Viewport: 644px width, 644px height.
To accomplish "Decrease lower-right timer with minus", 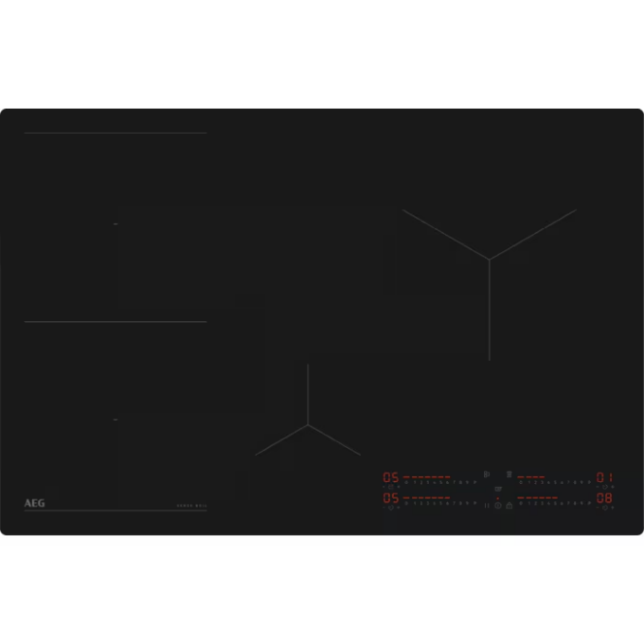I will coord(598,508).
